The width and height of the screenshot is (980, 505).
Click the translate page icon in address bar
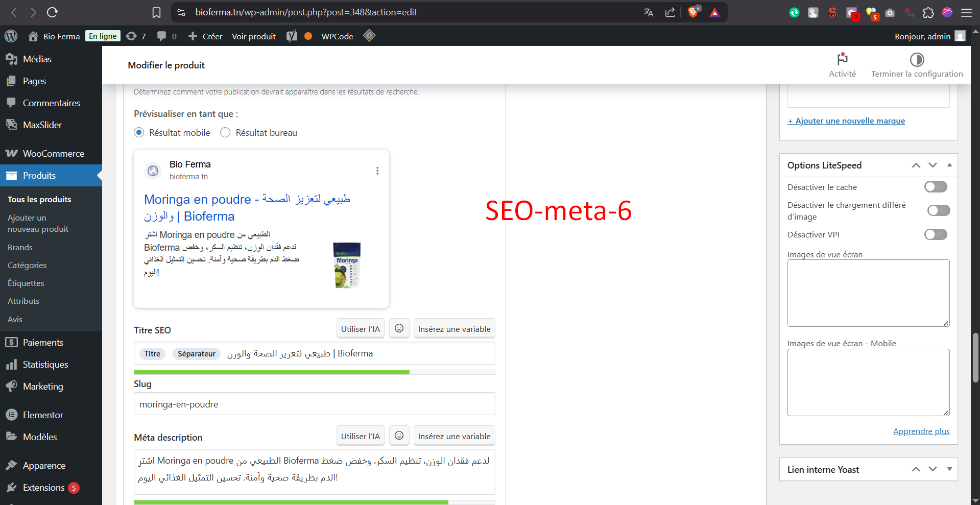coord(649,12)
